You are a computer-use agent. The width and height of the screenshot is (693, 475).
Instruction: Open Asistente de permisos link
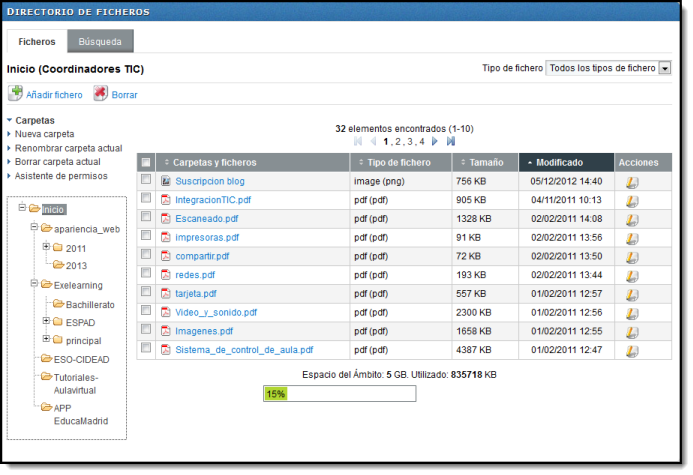[x=61, y=176]
